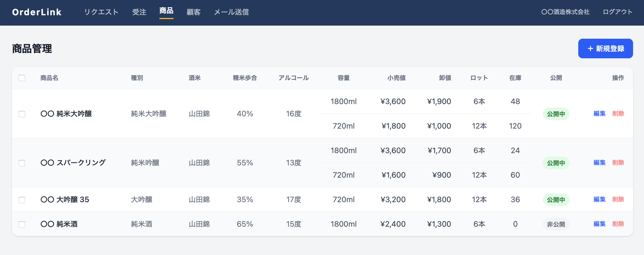This screenshot has height=255, width=644.
Task: Select product name 〇〇 スパークリング
Action: (x=73, y=163)
